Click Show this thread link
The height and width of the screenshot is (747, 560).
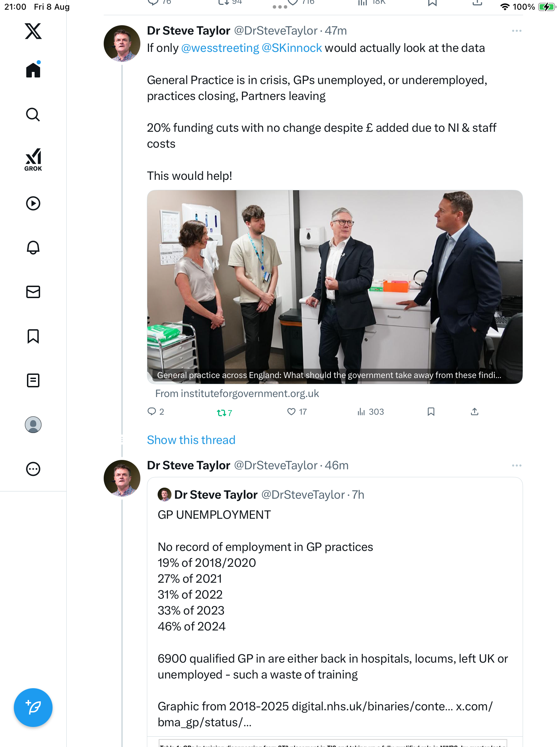[191, 440]
